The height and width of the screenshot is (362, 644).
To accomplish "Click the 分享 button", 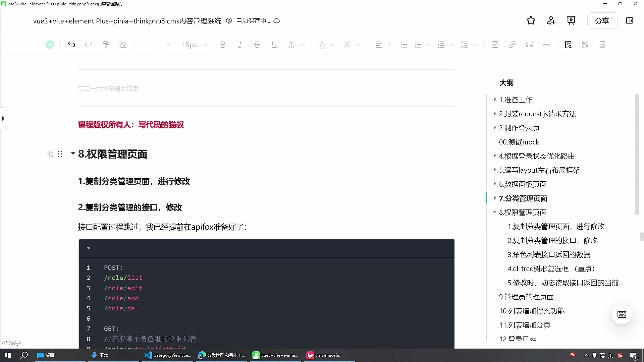I will [602, 20].
